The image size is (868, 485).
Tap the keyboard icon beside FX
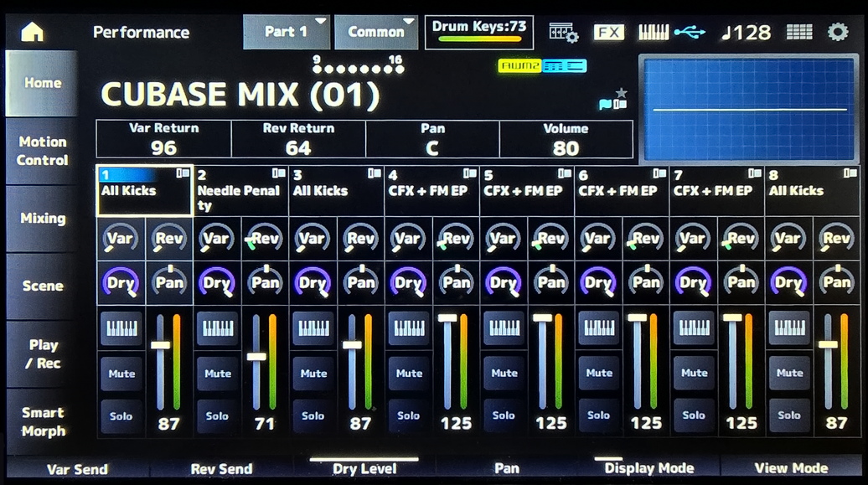point(654,32)
